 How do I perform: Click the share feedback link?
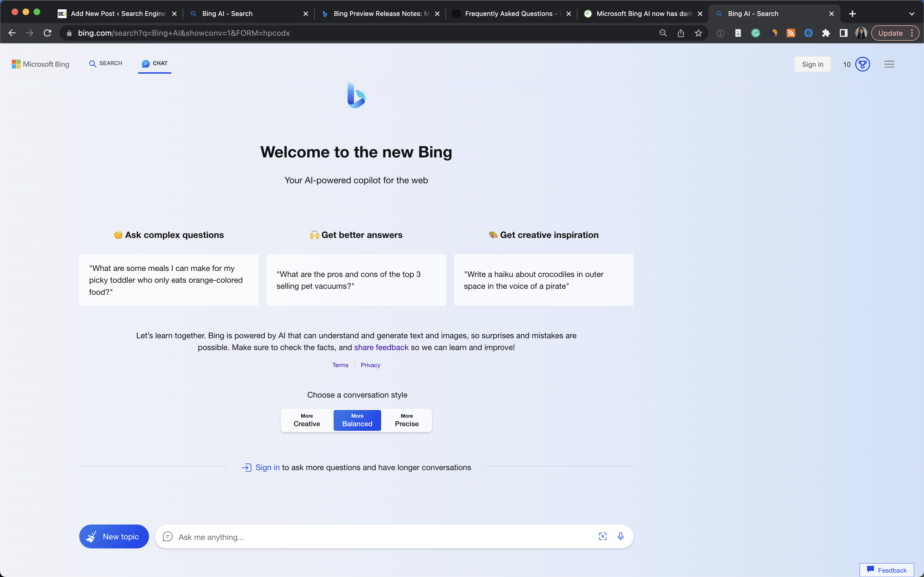click(381, 347)
